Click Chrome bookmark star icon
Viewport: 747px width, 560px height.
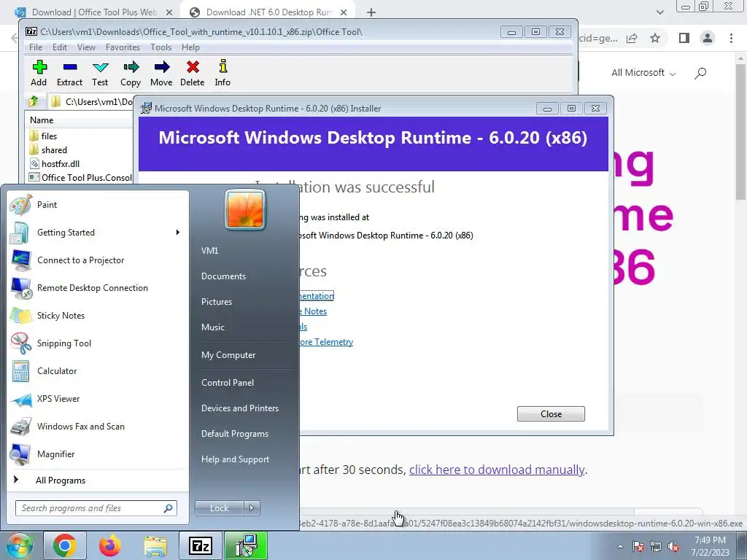(x=656, y=38)
